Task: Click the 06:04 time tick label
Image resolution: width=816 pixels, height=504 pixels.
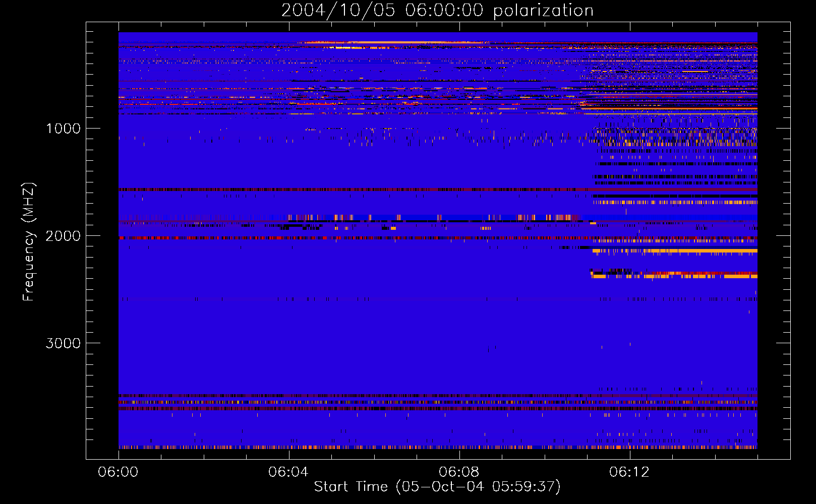Action: pyautogui.click(x=288, y=472)
